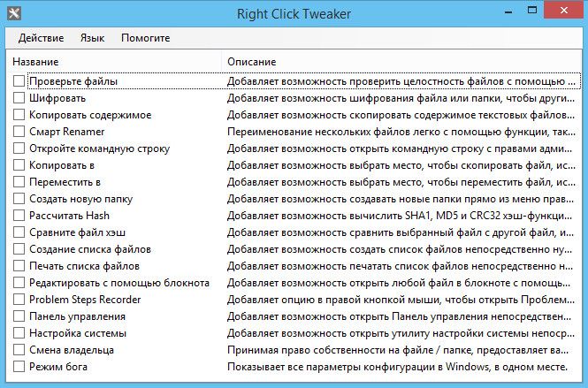The width and height of the screenshot is (588, 388).
Task: Check the Рассчитать Hash checkbox
Action: [20, 216]
